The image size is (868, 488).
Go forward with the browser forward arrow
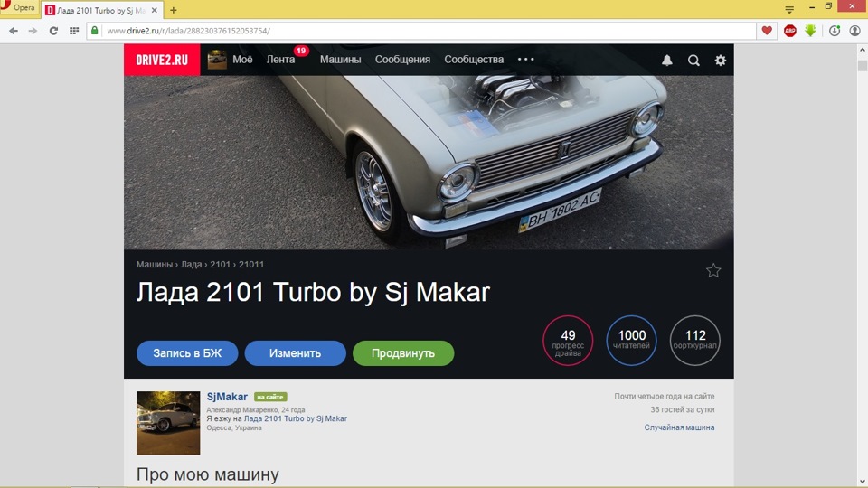pyautogui.click(x=33, y=31)
